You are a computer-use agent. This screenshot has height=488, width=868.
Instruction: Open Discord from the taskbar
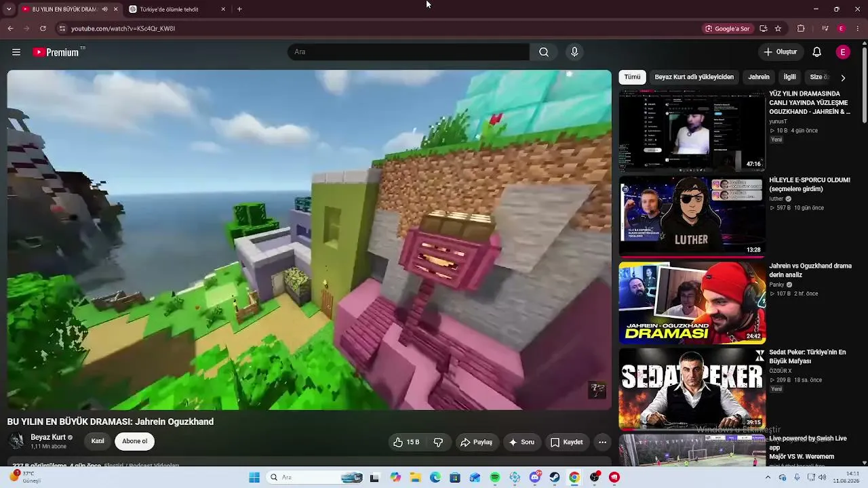pyautogui.click(x=535, y=477)
